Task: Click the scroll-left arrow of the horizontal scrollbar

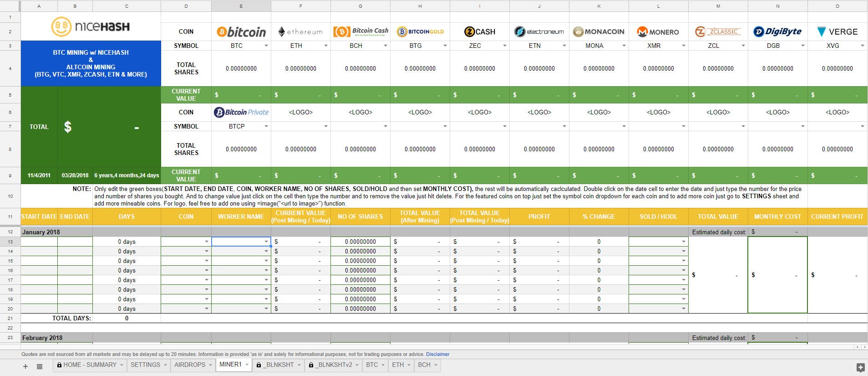Action: [858, 347]
